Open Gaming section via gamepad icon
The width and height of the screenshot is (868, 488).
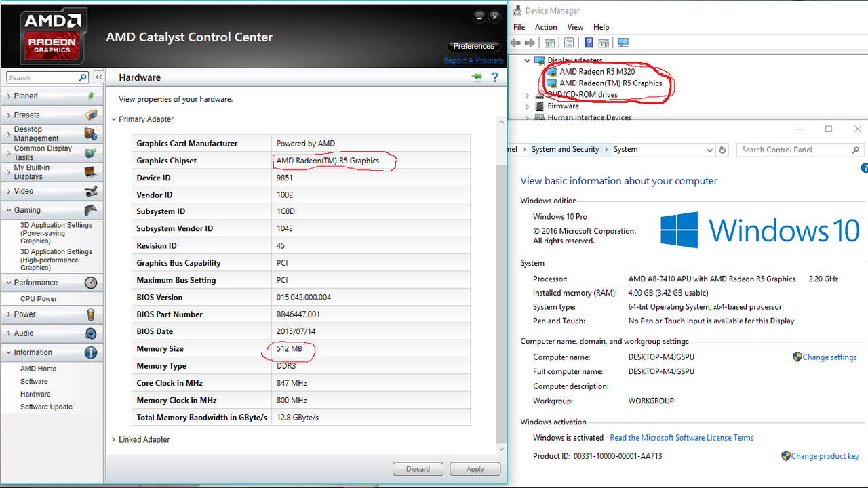click(91, 210)
